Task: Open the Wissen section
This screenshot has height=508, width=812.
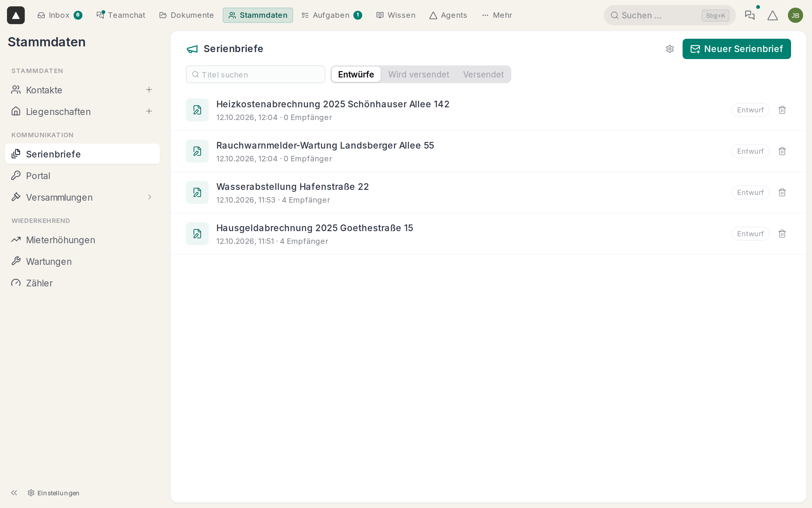Action: click(396, 15)
